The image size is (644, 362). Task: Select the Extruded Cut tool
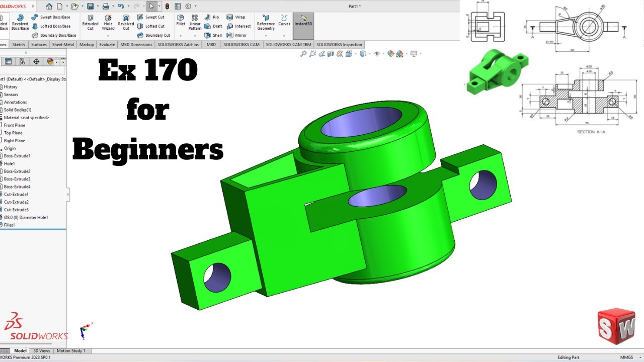point(90,22)
